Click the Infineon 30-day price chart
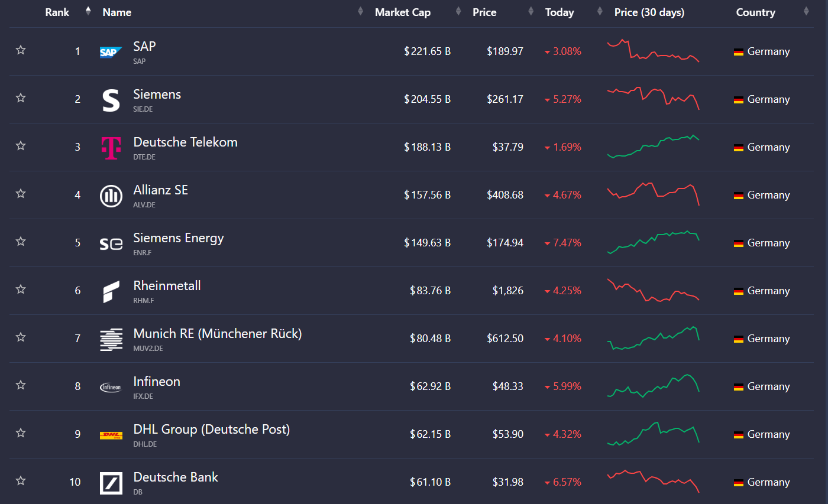The width and height of the screenshot is (828, 504). point(653,386)
